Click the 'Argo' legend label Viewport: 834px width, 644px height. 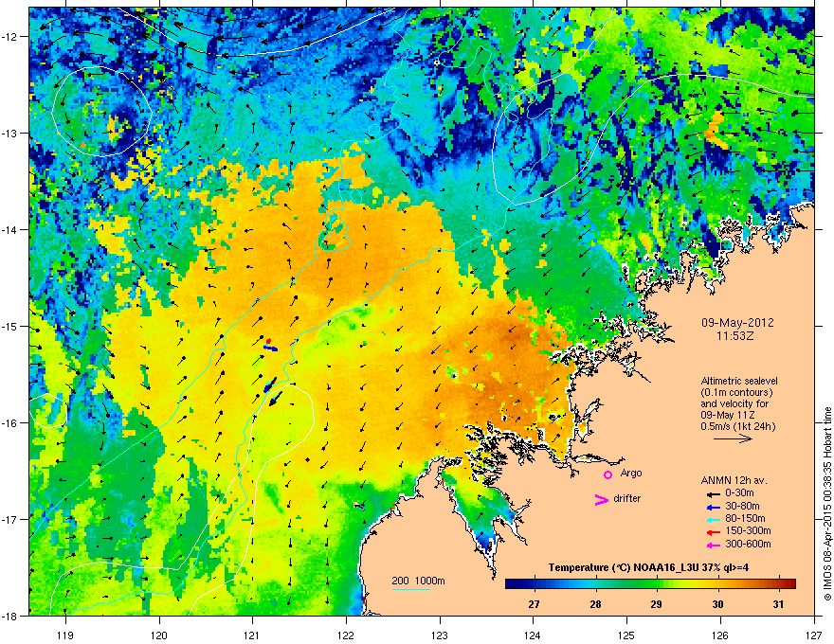click(631, 474)
